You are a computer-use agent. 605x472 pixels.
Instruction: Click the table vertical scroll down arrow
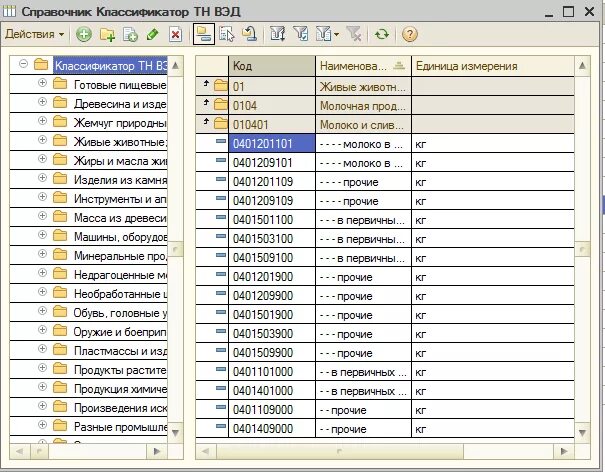click(582, 433)
